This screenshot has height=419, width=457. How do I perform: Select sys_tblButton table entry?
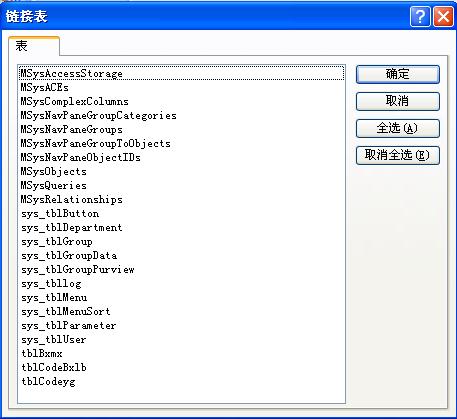click(182, 213)
